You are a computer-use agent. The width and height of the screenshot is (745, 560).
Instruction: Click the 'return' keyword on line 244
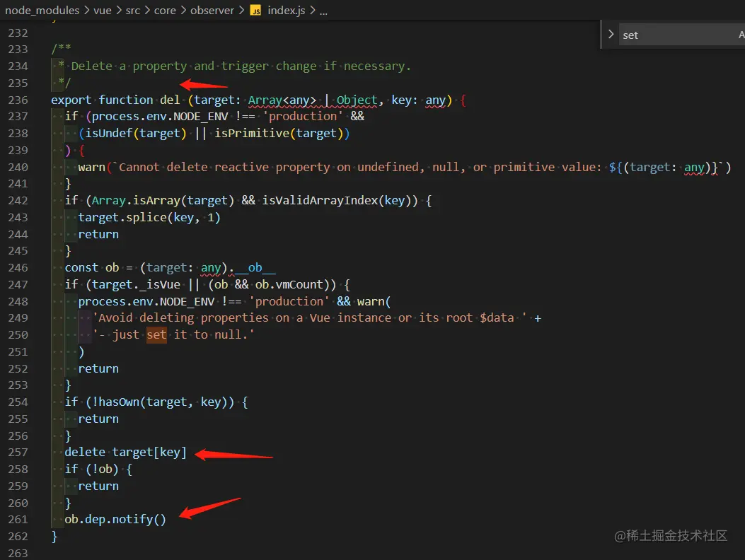[x=98, y=234]
